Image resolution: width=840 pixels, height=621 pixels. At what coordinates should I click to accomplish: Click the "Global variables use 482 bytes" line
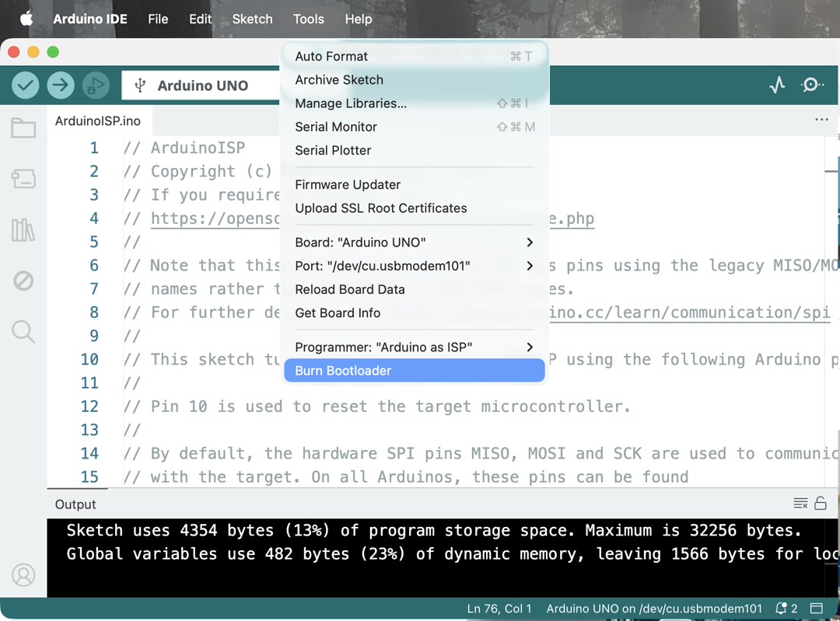(x=452, y=554)
